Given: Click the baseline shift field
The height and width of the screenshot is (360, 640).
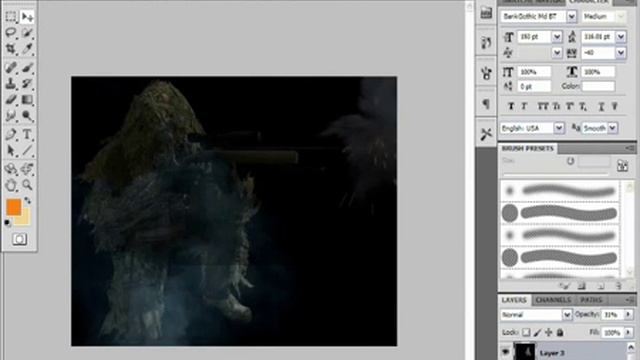Looking at the screenshot, I should 534,86.
